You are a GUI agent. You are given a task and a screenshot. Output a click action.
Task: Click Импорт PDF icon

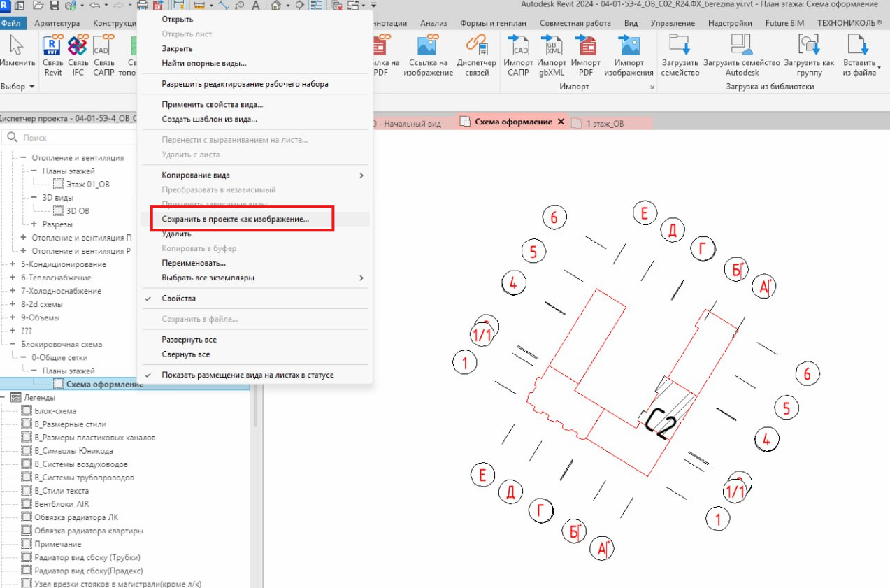coord(585,46)
